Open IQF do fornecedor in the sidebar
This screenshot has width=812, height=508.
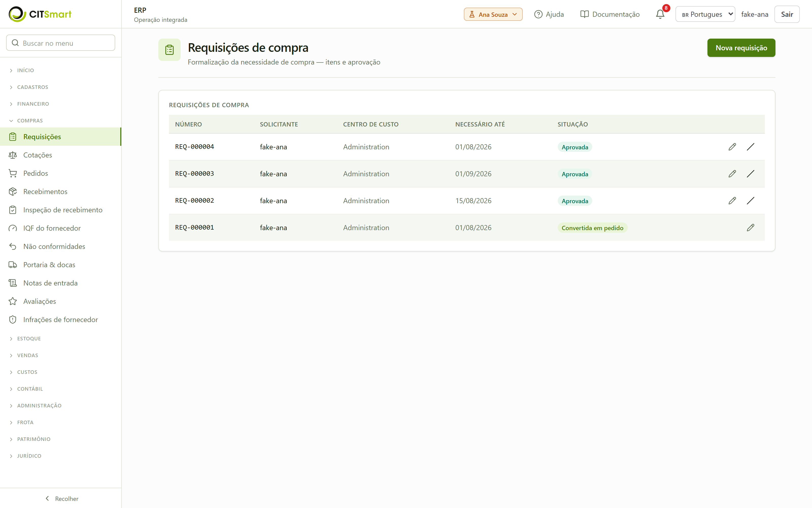(60, 228)
